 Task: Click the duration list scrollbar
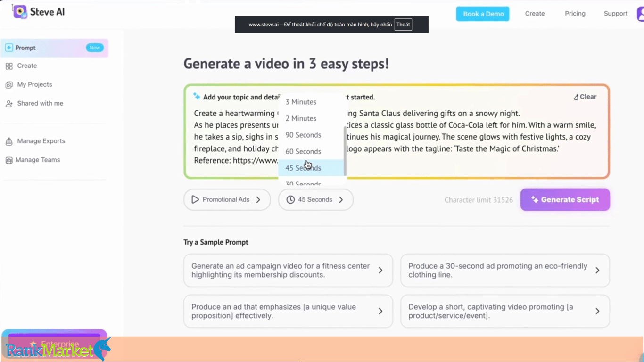click(x=345, y=151)
